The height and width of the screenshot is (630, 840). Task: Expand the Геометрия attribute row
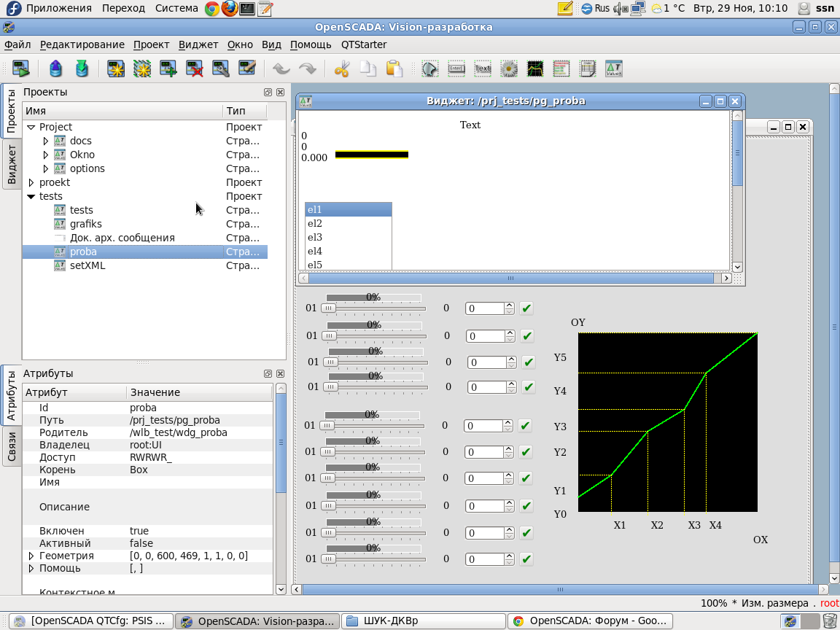click(x=31, y=556)
